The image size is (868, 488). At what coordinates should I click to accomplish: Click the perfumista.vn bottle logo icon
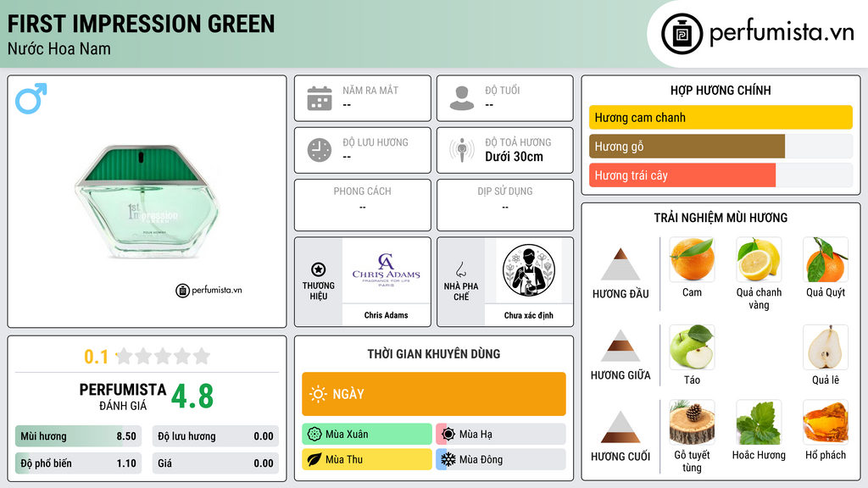(682, 34)
